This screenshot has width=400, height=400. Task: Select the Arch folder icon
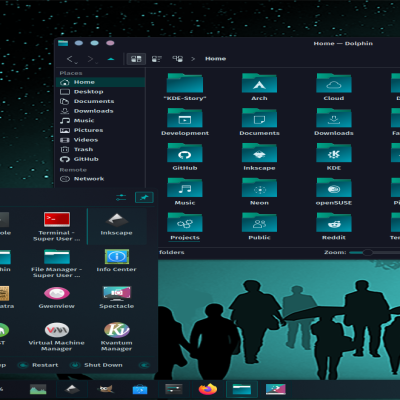click(259, 83)
